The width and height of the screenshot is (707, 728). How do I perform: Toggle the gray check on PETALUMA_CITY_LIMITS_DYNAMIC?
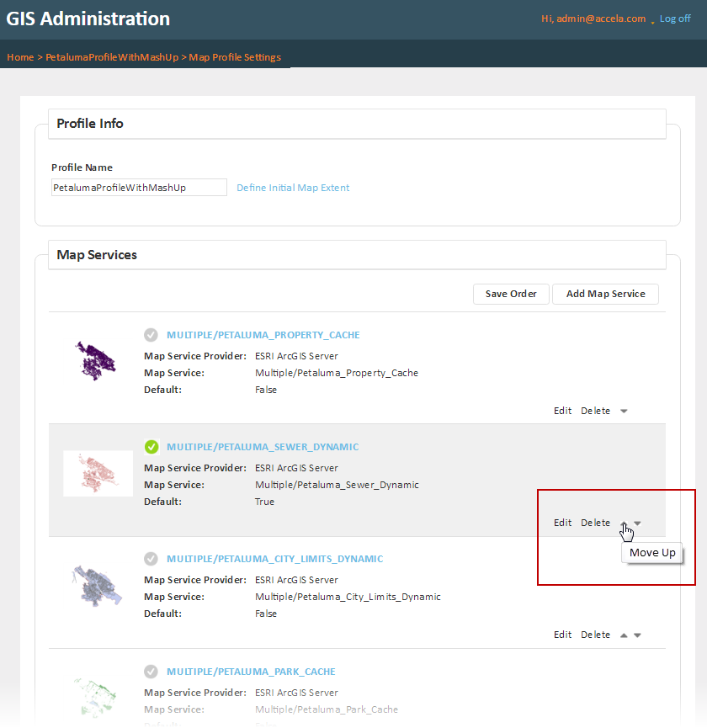coord(151,559)
